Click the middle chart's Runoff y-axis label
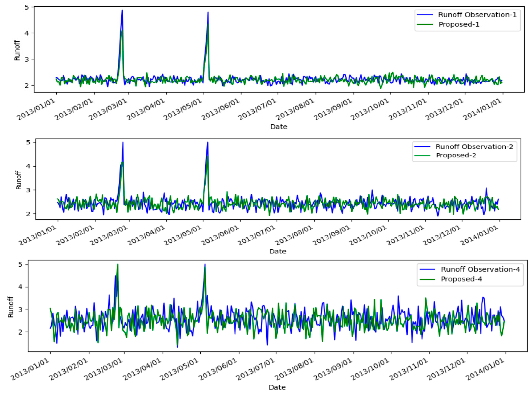532x396 pixels. [19, 180]
